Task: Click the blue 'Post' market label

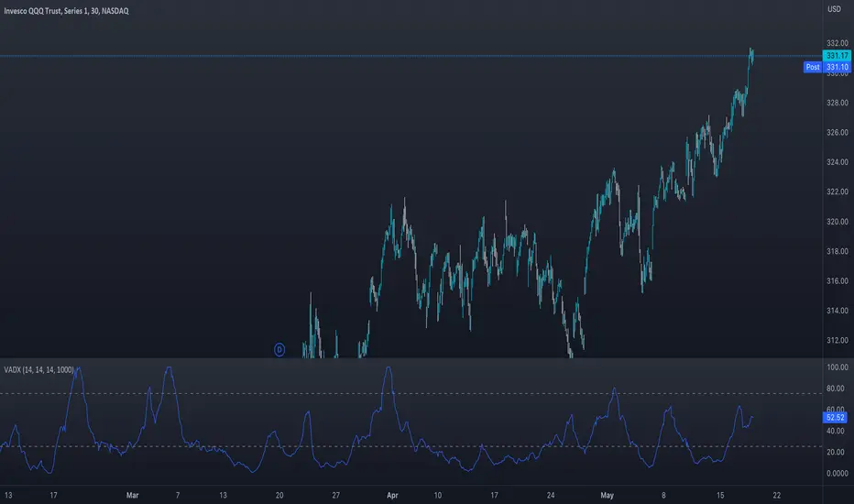Action: 812,67
